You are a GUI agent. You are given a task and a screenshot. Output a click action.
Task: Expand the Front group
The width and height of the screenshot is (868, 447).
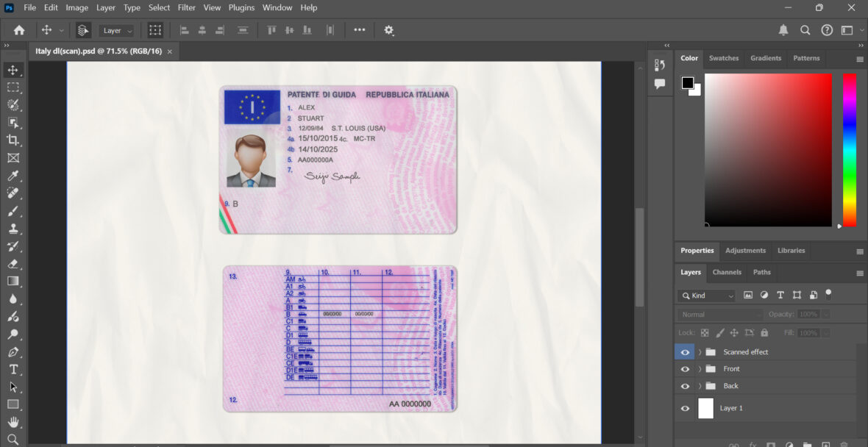coord(700,369)
